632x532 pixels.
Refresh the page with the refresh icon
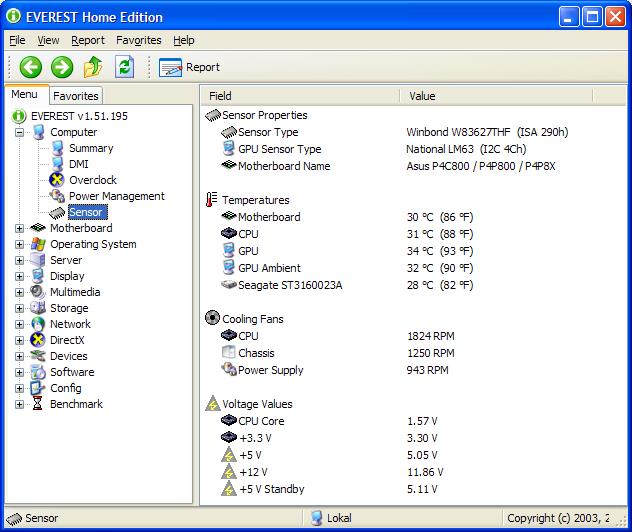coord(125,67)
